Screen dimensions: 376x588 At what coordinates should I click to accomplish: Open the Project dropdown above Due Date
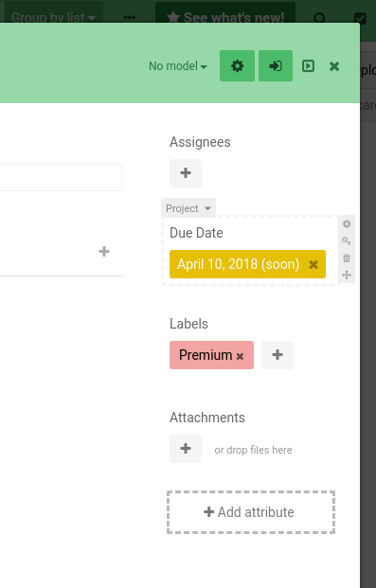click(188, 208)
